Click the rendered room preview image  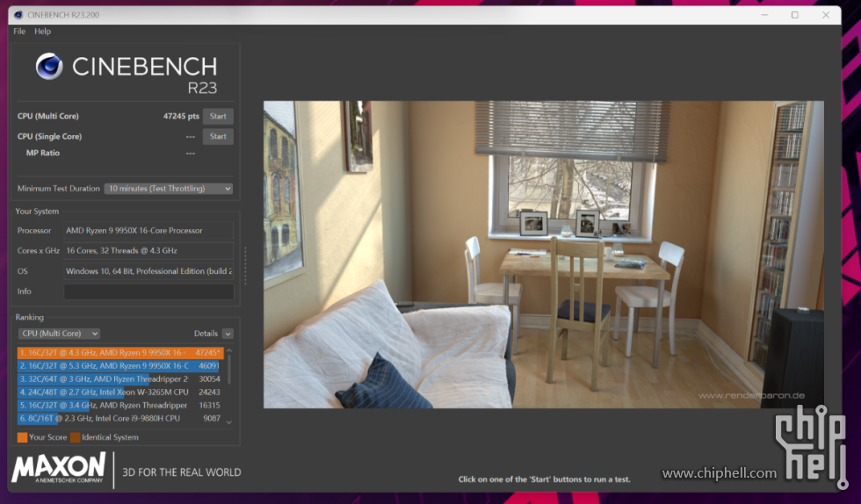pos(543,255)
